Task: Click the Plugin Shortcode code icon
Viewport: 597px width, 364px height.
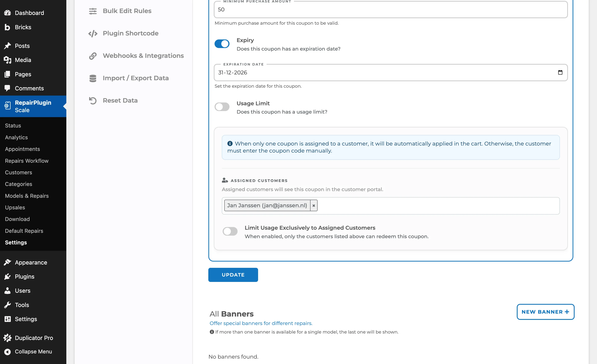Action: point(93,33)
